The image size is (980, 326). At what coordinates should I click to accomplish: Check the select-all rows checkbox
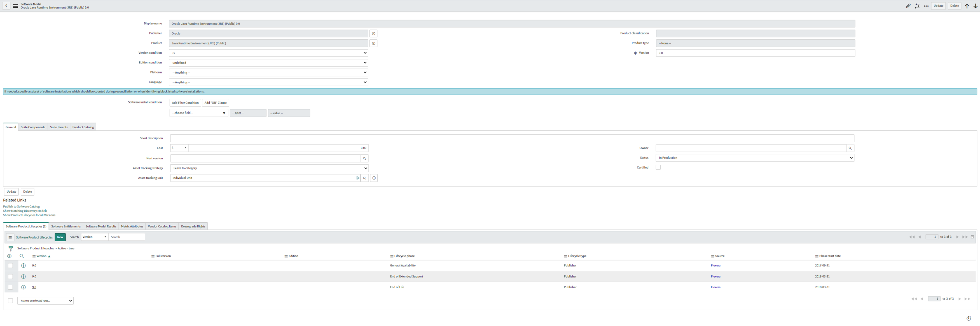point(10,301)
